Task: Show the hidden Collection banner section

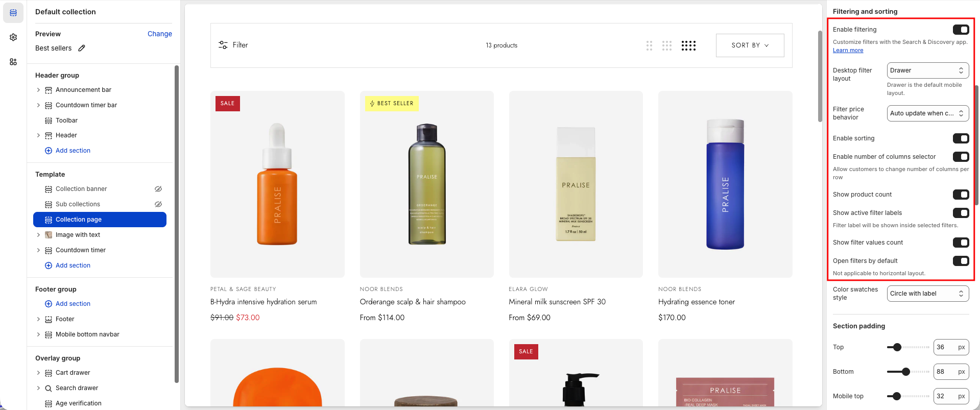Action: tap(158, 189)
